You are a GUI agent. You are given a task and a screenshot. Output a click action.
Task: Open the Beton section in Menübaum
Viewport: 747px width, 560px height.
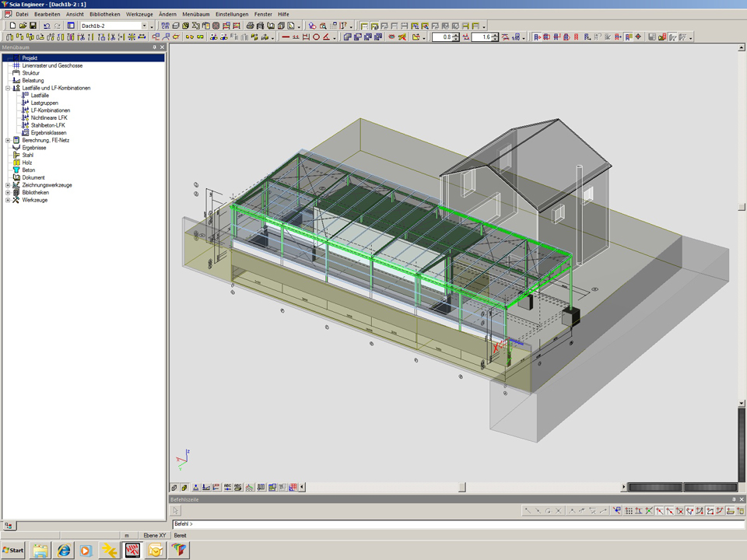[x=28, y=170]
